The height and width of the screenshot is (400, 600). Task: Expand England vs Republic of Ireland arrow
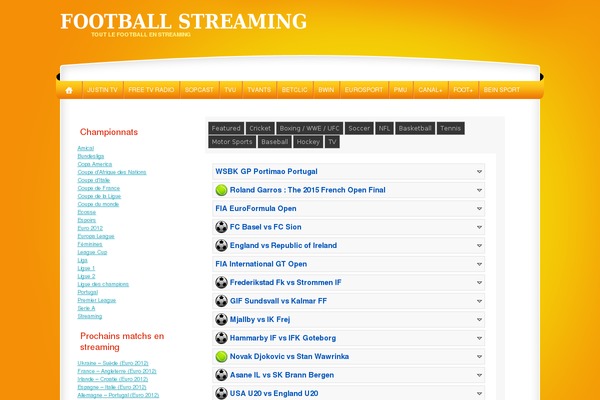479,245
